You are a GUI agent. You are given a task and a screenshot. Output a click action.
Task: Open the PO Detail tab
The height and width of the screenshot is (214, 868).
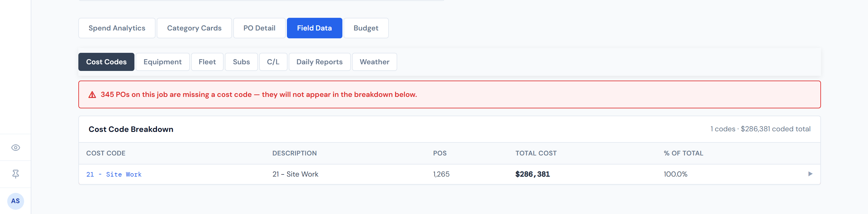coord(259,28)
